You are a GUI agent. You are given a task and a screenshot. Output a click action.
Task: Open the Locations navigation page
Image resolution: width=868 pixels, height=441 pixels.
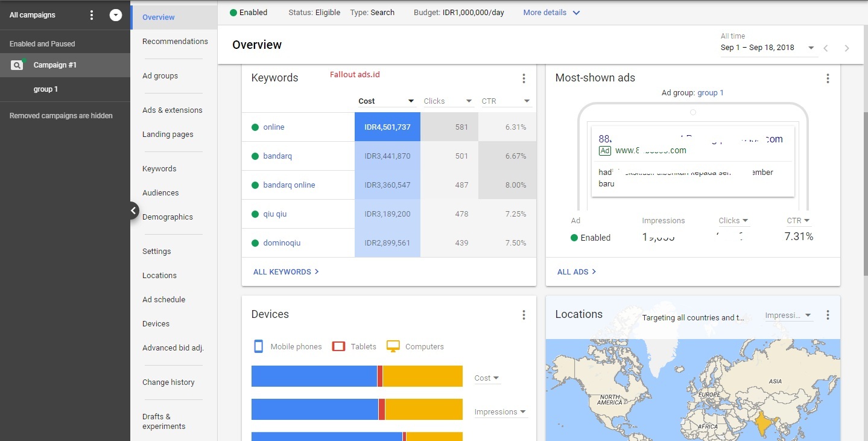coord(159,276)
